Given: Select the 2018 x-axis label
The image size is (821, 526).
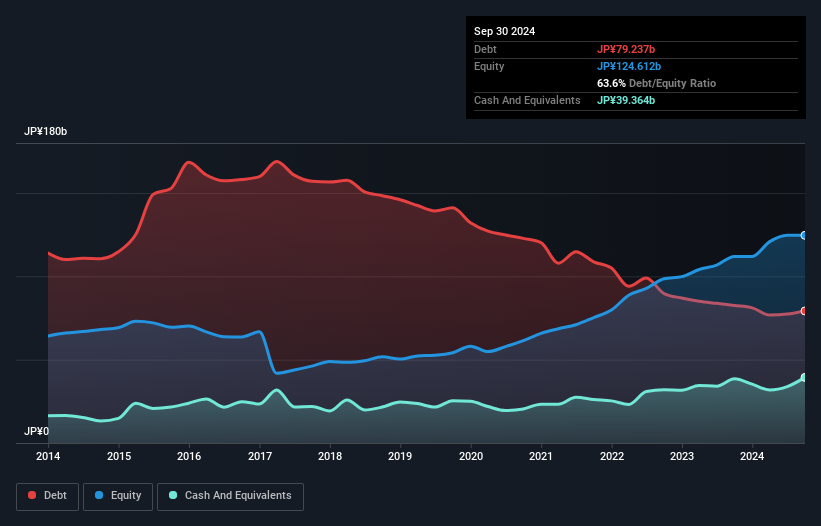Looking at the screenshot, I should [x=330, y=456].
